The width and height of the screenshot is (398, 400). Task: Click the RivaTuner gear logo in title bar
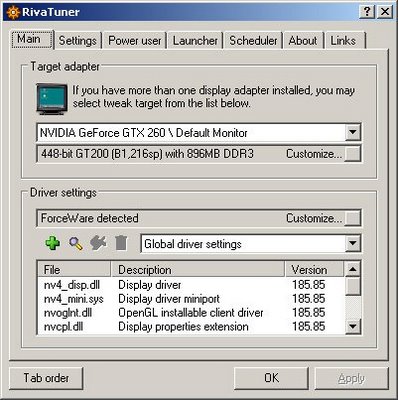coord(13,13)
